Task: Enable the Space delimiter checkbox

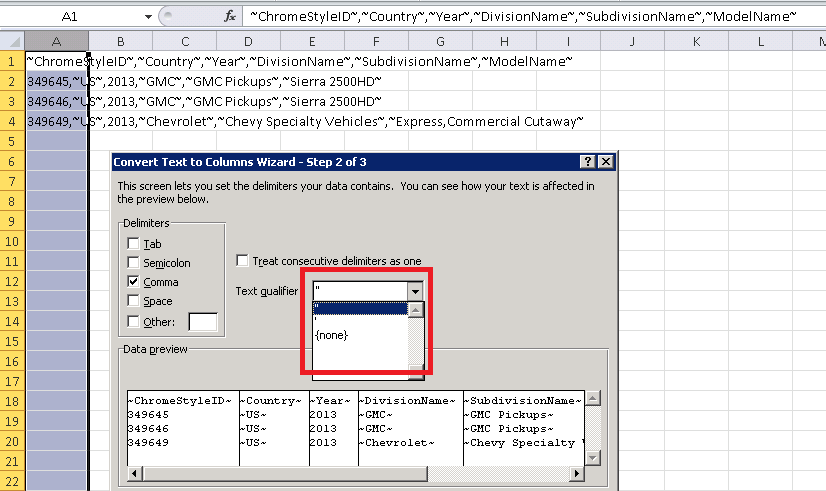Action: click(133, 300)
